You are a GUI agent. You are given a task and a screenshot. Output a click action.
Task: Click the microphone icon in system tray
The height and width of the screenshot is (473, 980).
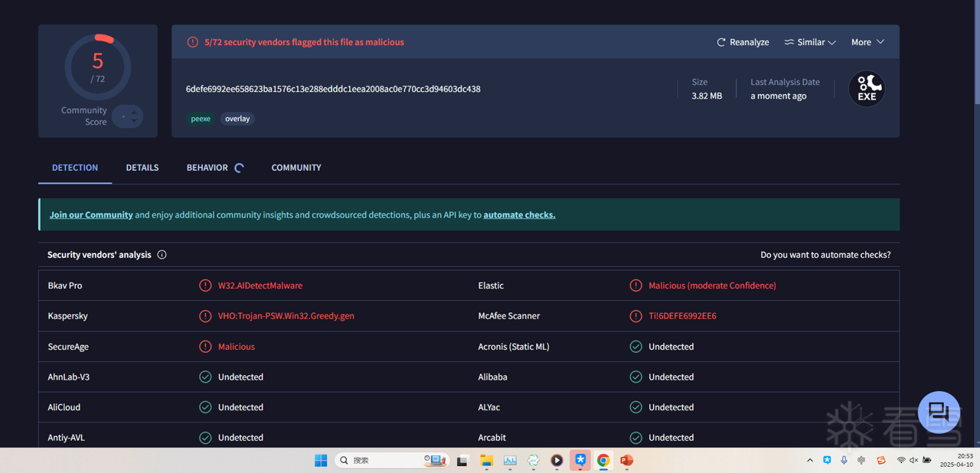click(844, 460)
